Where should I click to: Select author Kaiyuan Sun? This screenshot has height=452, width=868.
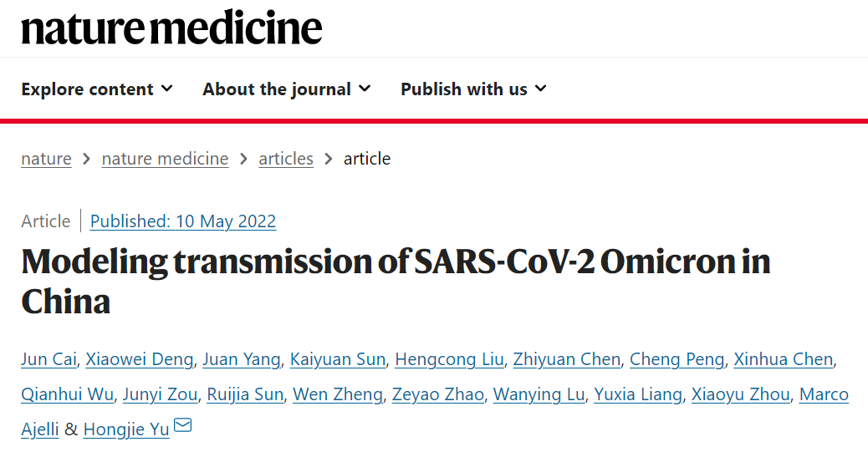(338, 359)
